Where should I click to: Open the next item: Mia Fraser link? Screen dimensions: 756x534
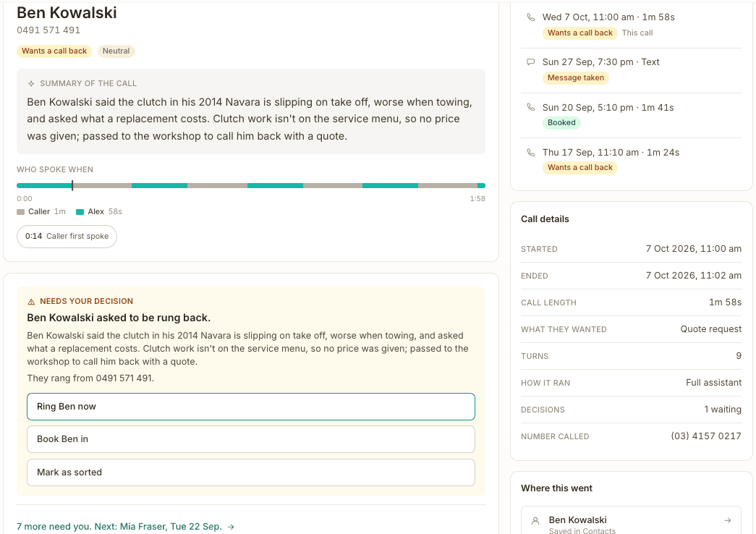pos(125,526)
